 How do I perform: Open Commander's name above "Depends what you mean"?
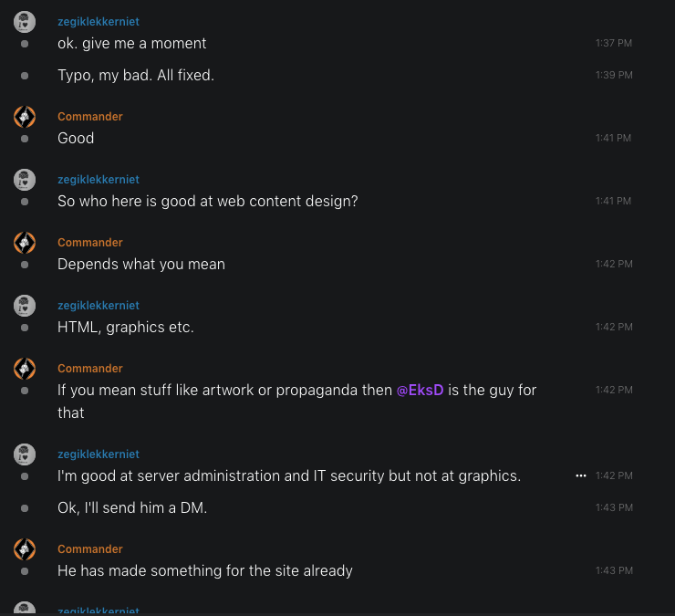point(89,243)
